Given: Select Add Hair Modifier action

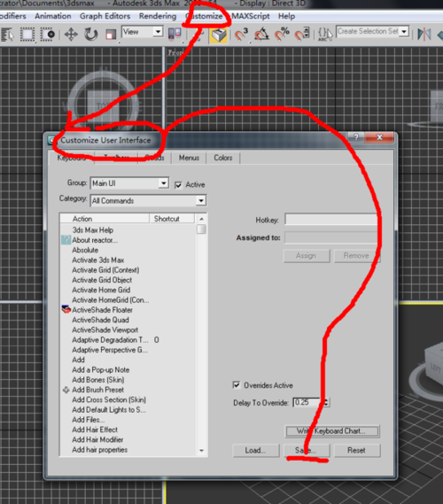Looking at the screenshot, I should click(x=97, y=439).
